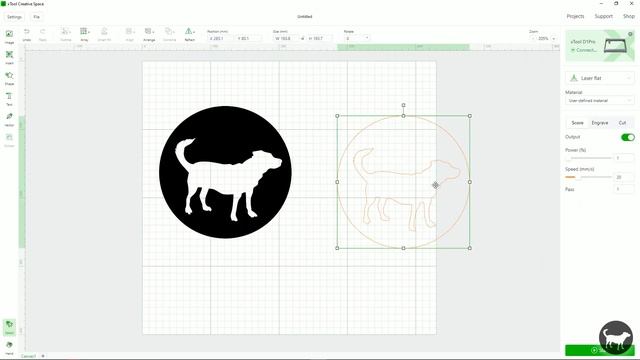Click Connect on the xTool D1Pro card
Screen dimensions: 640x360
pyautogui.click(x=584, y=50)
